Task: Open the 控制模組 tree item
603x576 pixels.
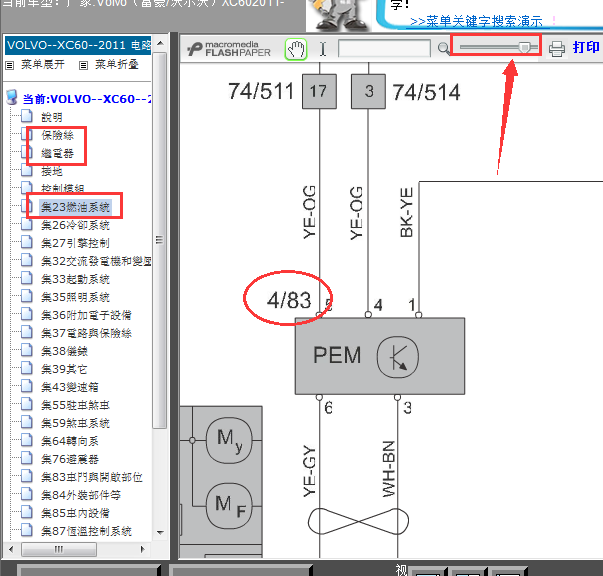Action: tap(63, 188)
